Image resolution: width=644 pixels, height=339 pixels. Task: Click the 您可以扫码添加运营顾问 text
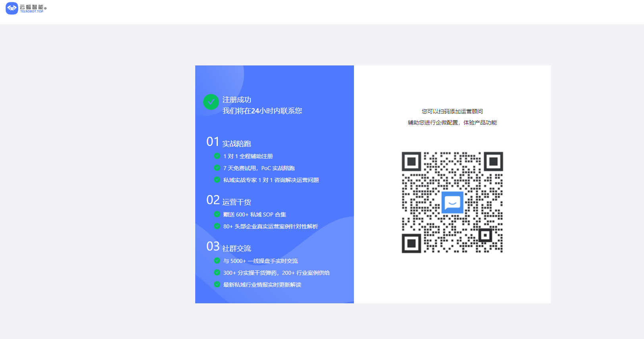click(x=452, y=111)
